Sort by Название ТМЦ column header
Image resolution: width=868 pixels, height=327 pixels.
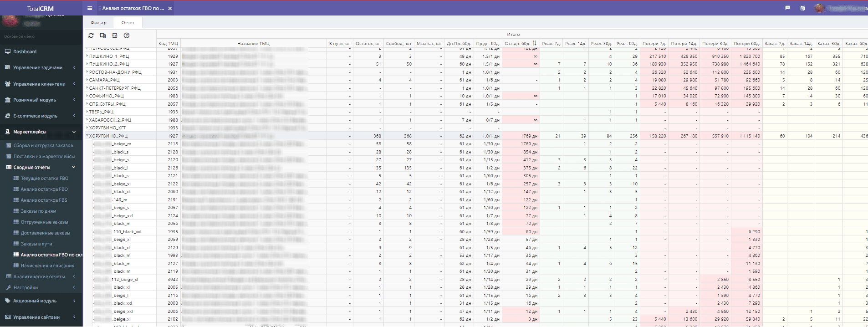coord(253,43)
